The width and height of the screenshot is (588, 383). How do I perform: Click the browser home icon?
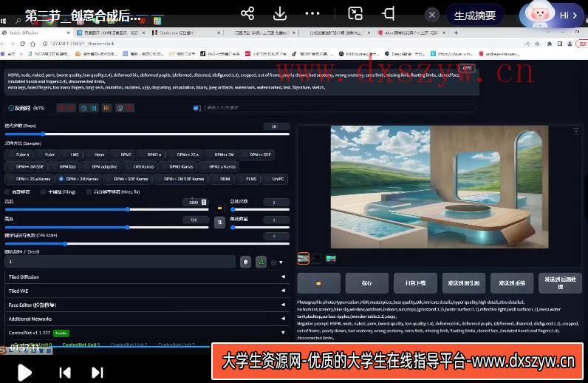coord(33,44)
